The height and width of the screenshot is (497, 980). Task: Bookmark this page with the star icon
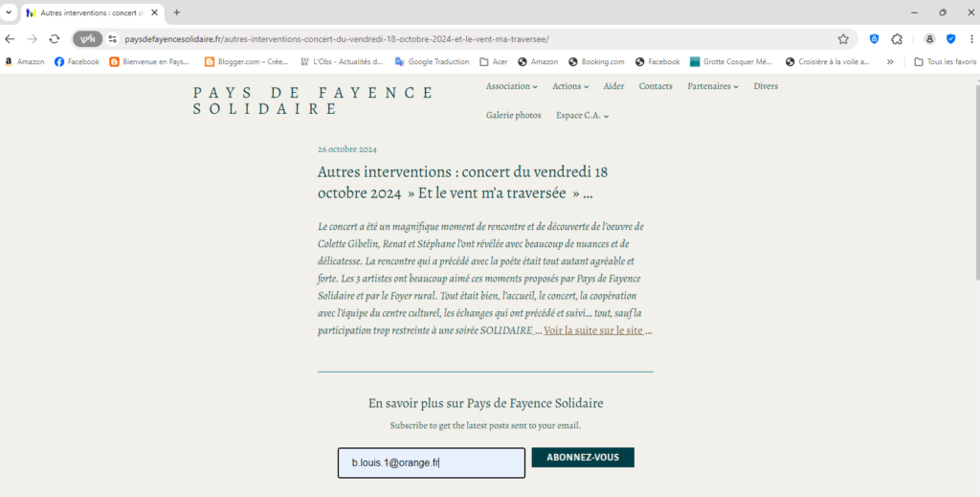pyautogui.click(x=843, y=39)
